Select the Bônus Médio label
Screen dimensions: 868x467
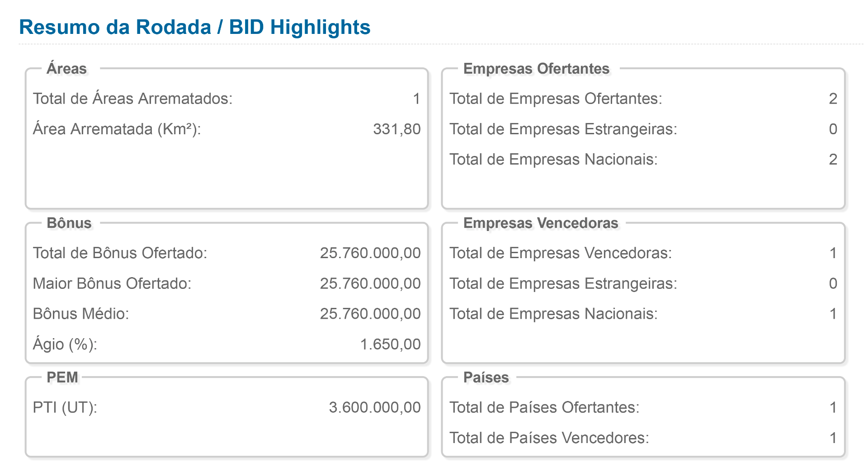pyautogui.click(x=81, y=314)
